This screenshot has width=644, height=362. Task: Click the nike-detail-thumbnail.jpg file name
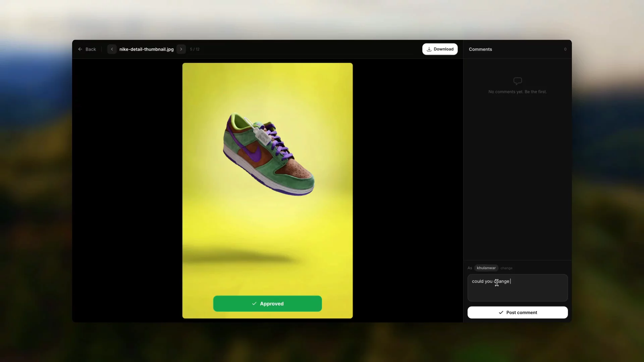click(x=147, y=49)
